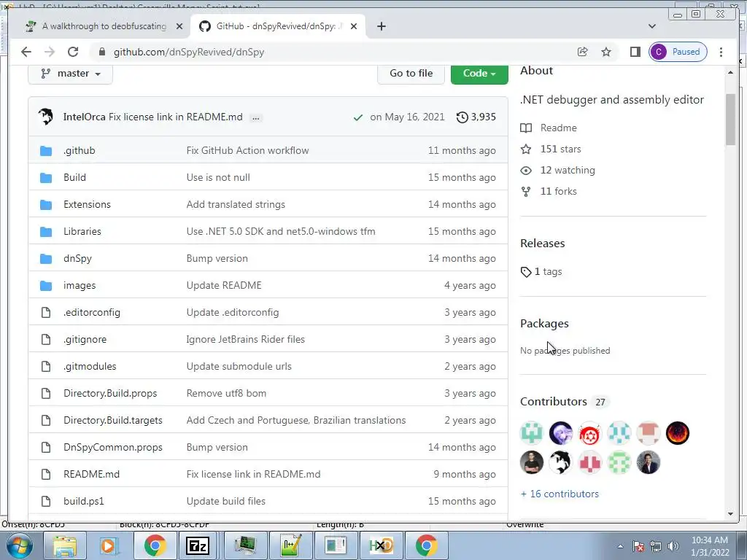Viewport: 747px width, 560px height.
Task: Open 'Fix GitHub Action workflow' commit
Action: click(248, 150)
